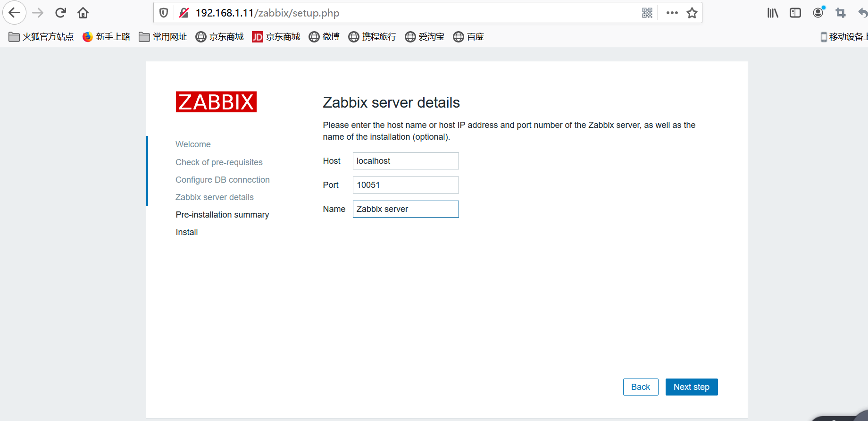Click the Host input field
Screen dimensions: 868x421
[406, 161]
